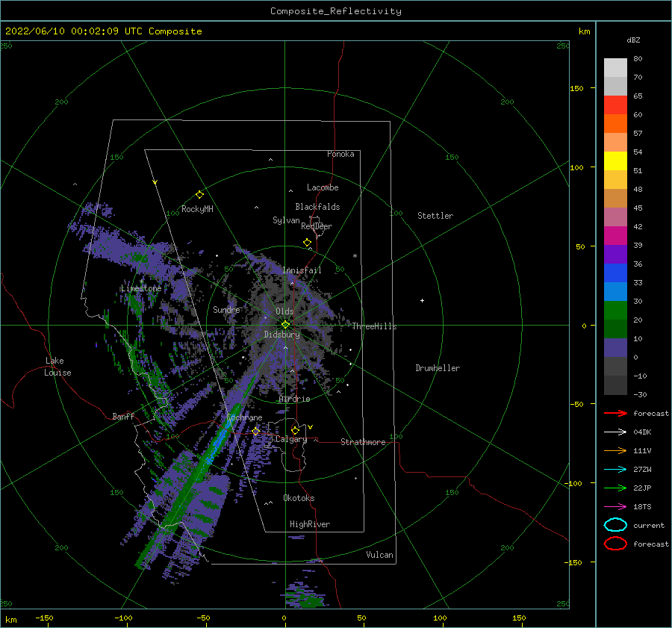Screen dimensions: 672x628
Task: Select the purple 10 dBZ color swatch
Action: pyautogui.click(x=615, y=348)
